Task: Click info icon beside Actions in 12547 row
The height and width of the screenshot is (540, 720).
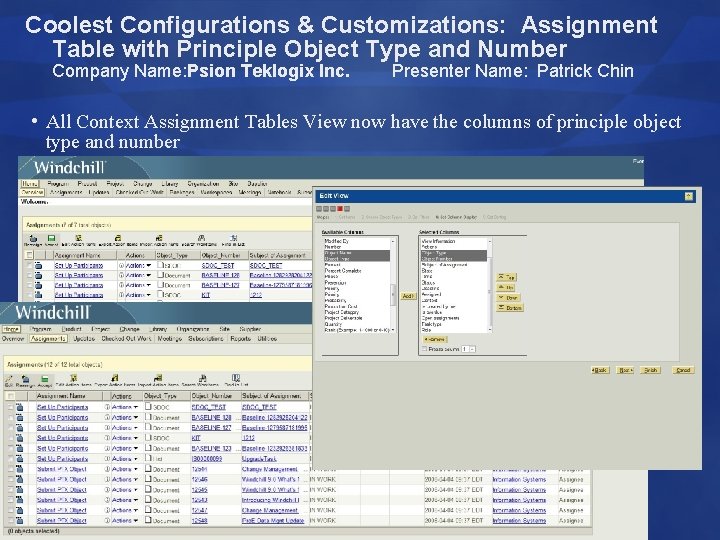Action: pos(107,510)
